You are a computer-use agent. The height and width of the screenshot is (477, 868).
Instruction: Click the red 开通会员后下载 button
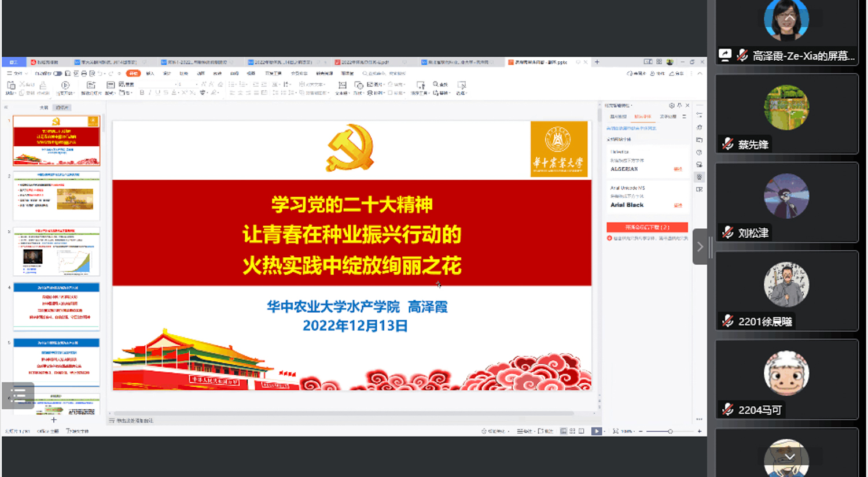(x=648, y=227)
